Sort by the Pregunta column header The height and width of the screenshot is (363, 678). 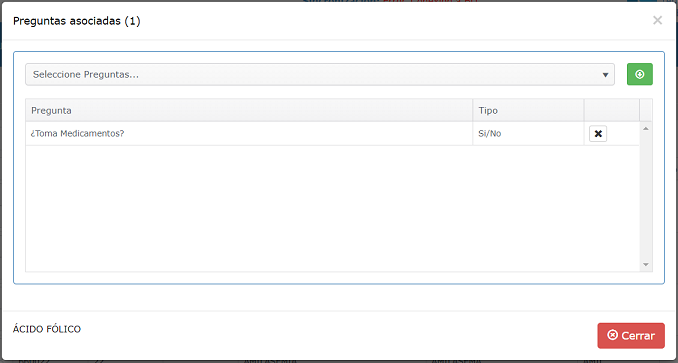249,110
